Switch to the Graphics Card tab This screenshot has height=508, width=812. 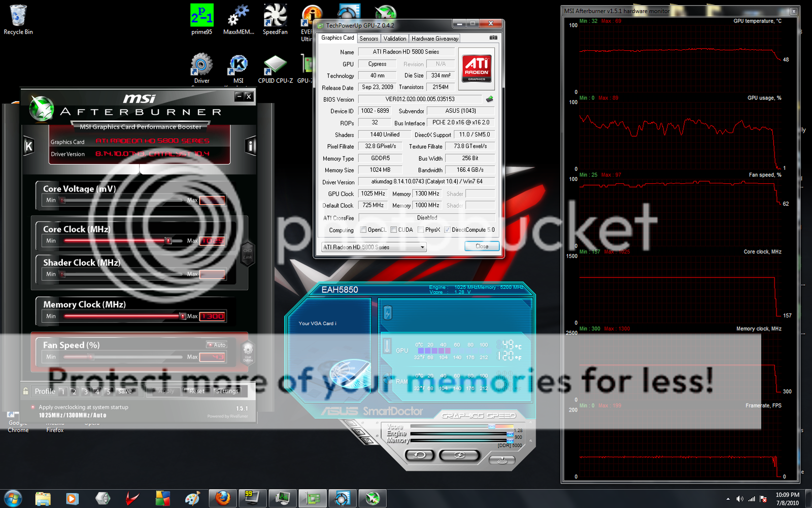tap(337, 38)
